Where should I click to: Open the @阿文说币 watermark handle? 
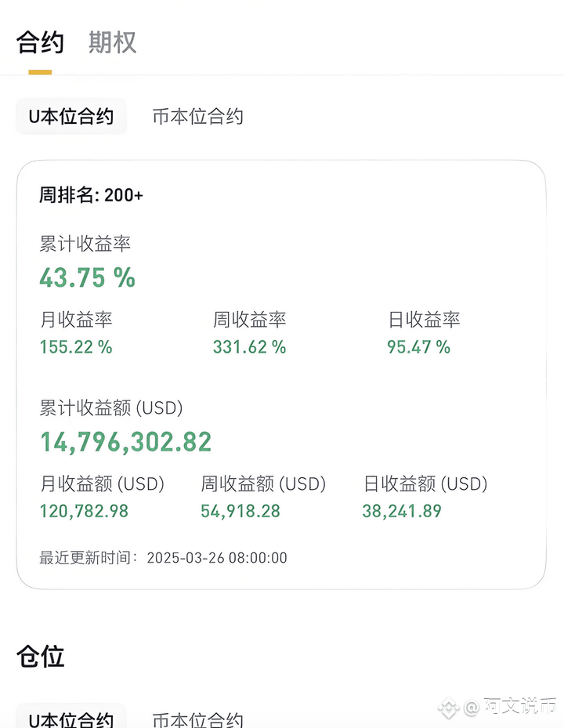point(510,707)
